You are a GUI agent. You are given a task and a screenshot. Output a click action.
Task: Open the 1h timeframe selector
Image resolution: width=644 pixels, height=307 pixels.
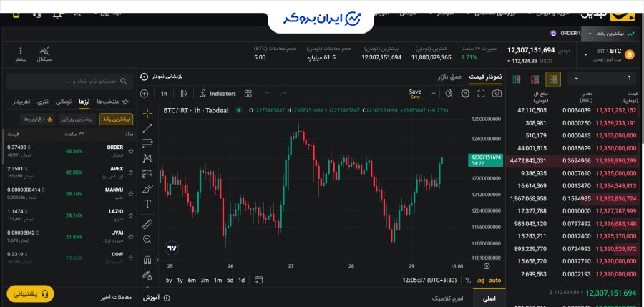coord(164,94)
